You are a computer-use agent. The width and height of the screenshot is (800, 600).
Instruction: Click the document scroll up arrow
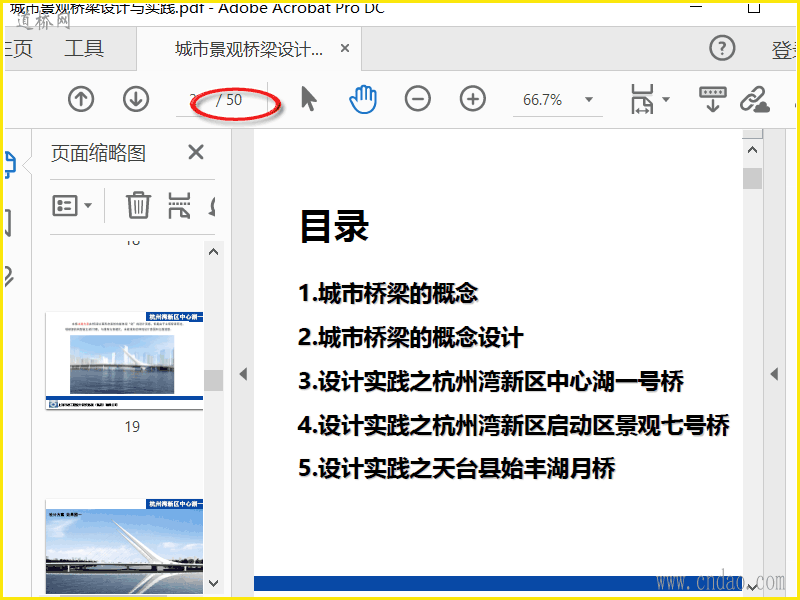(x=753, y=150)
